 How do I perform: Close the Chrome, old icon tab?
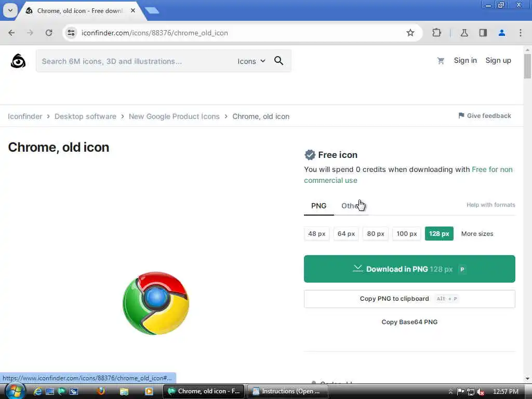tap(133, 10)
